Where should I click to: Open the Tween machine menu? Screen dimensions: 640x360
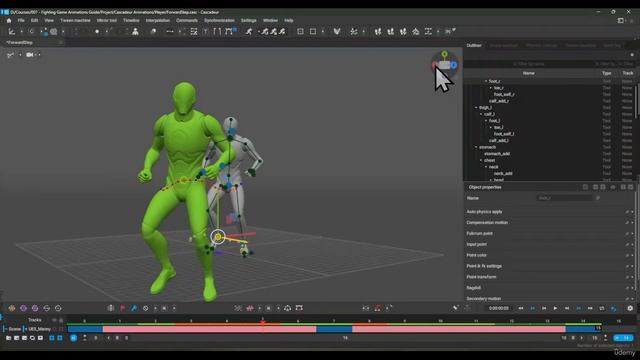tap(75, 20)
